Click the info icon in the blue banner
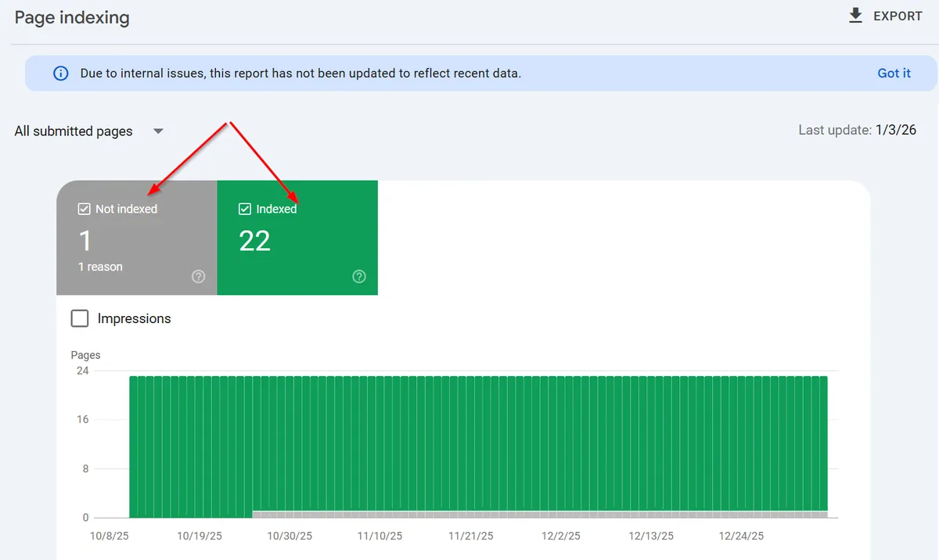939x560 pixels. [60, 74]
